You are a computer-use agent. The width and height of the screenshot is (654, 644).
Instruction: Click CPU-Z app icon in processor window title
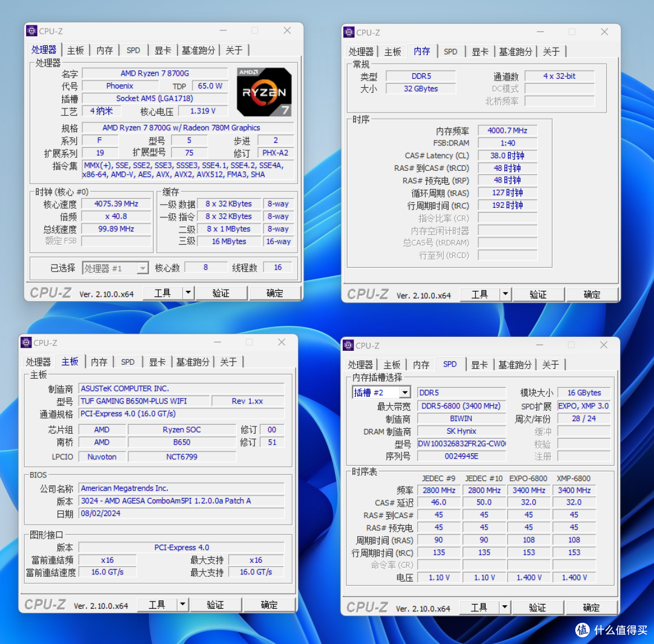(x=31, y=31)
